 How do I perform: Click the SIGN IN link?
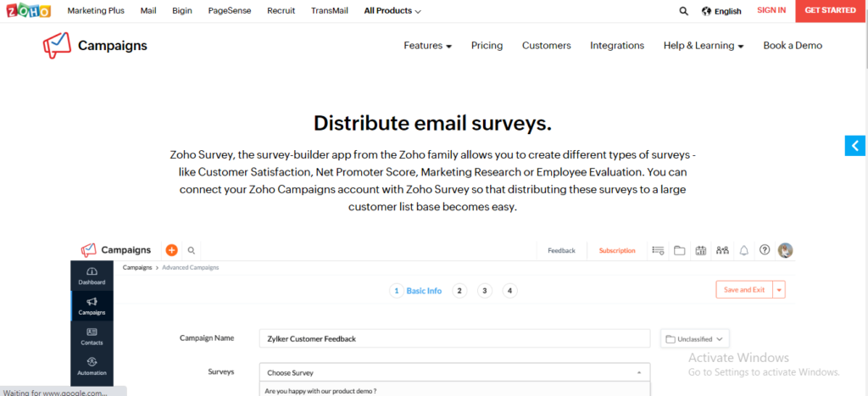(x=771, y=10)
